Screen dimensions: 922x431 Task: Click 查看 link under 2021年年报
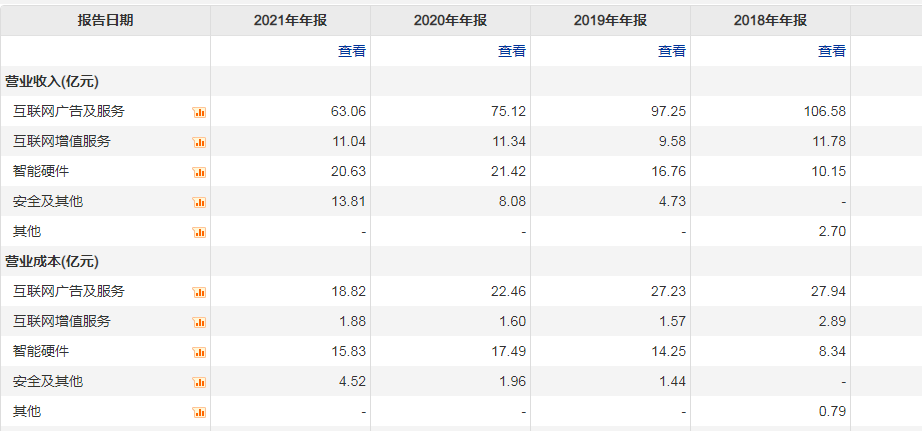tap(352, 51)
